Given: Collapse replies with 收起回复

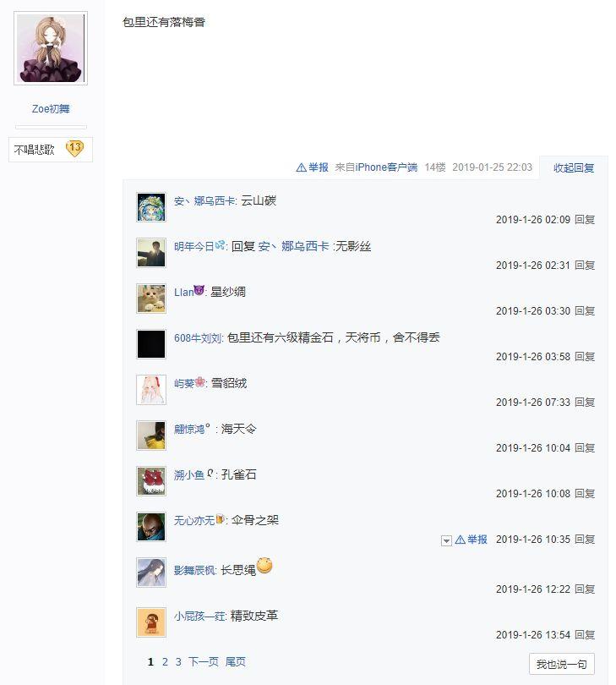Looking at the screenshot, I should (x=574, y=167).
